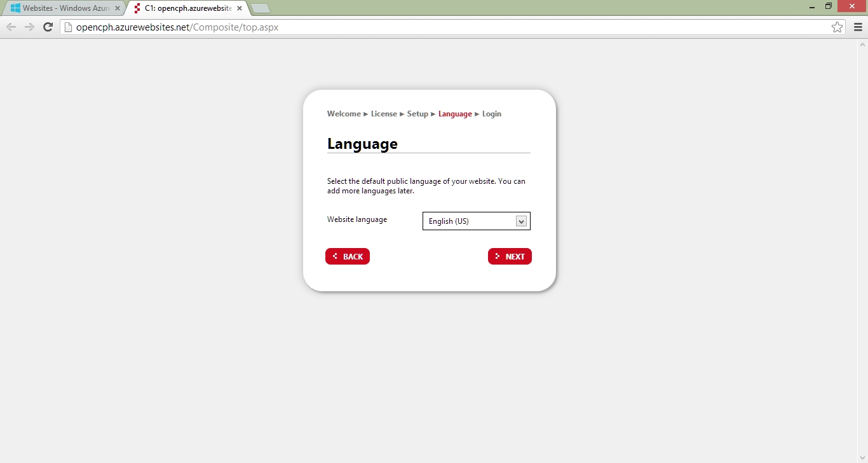Image resolution: width=868 pixels, height=463 pixels.
Task: Click the page icon in the address bar
Action: pyautogui.click(x=69, y=27)
